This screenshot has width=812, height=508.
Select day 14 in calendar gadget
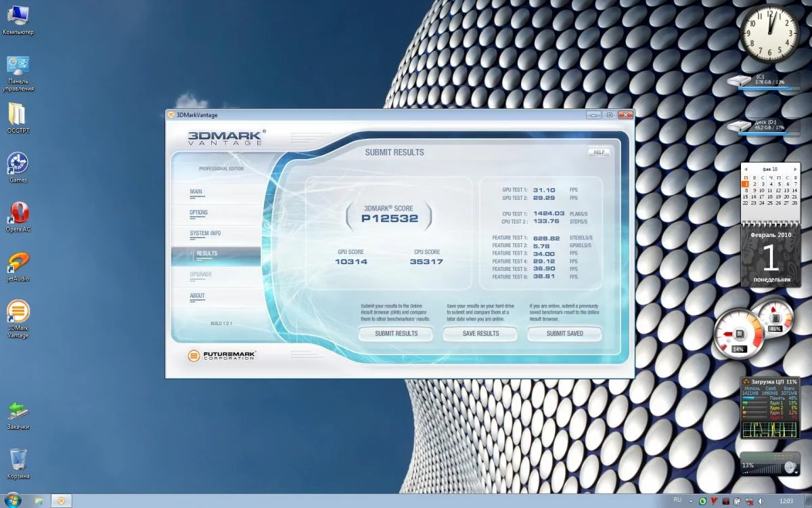click(x=795, y=190)
